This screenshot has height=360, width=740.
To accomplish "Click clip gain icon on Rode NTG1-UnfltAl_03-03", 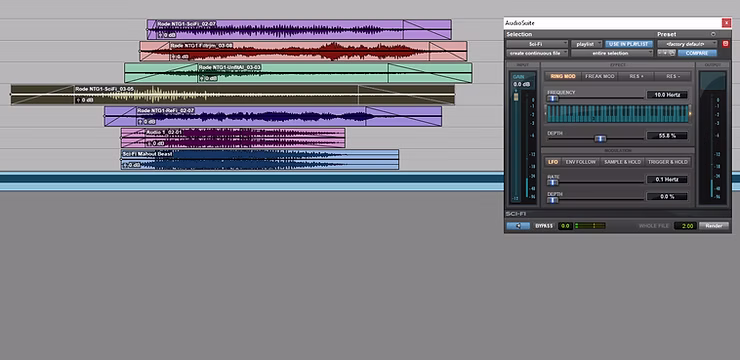I will pos(202,78).
